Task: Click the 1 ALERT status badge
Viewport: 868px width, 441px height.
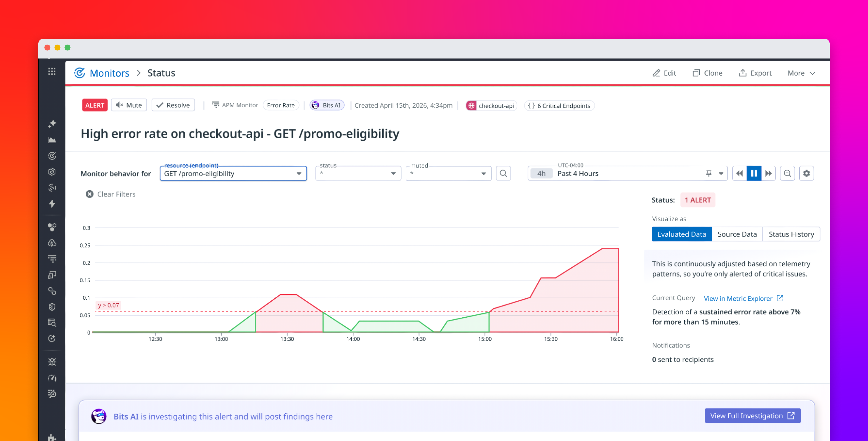Action: (698, 200)
